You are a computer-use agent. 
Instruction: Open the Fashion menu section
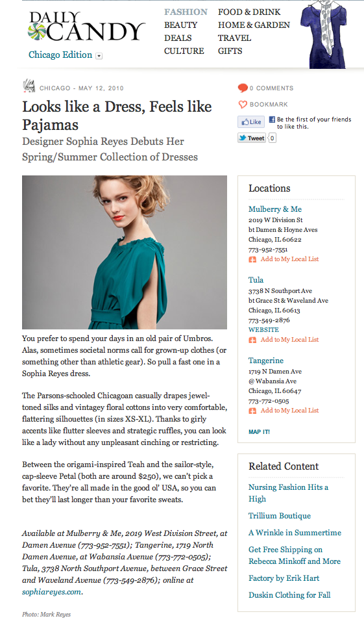[x=186, y=12]
